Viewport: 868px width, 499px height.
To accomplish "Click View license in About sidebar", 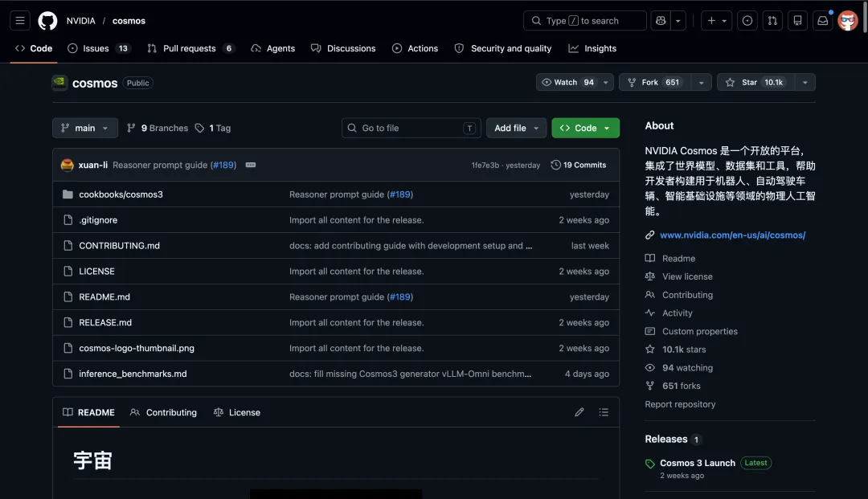I will (679, 276).
